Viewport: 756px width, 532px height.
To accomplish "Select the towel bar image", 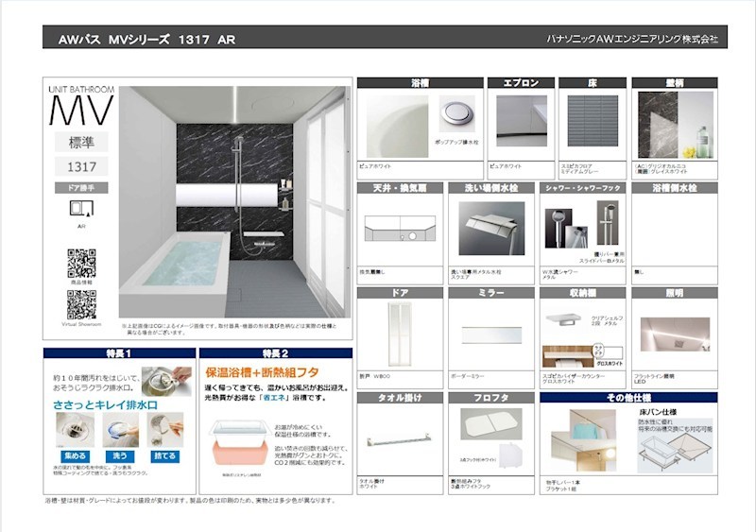I will click(399, 440).
